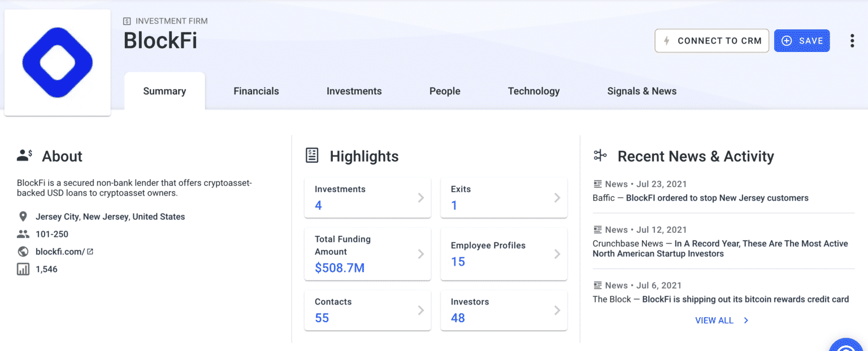Click the Contacts count value 55
Image resolution: width=868 pixels, height=351 pixels.
[x=322, y=318]
